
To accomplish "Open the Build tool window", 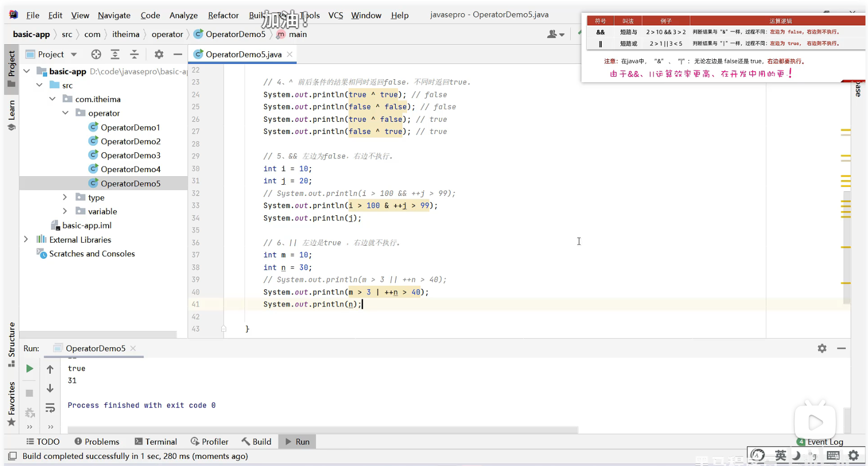I will pyautogui.click(x=256, y=442).
